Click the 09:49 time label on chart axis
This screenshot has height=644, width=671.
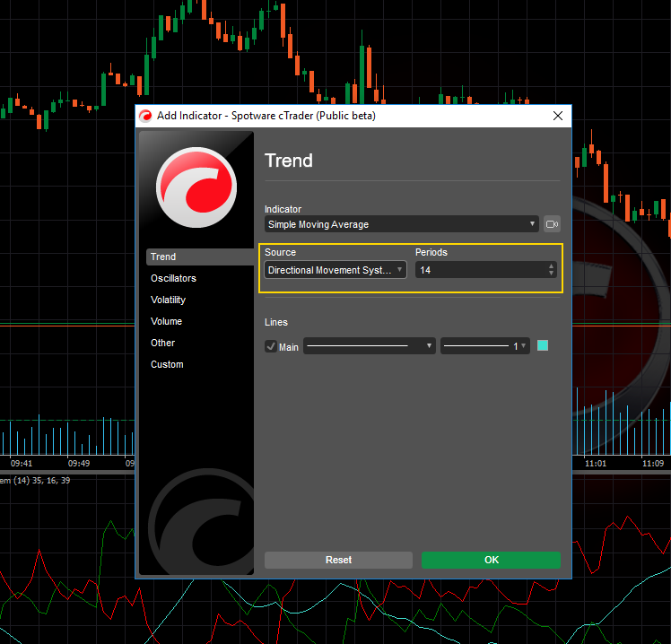tap(79, 464)
